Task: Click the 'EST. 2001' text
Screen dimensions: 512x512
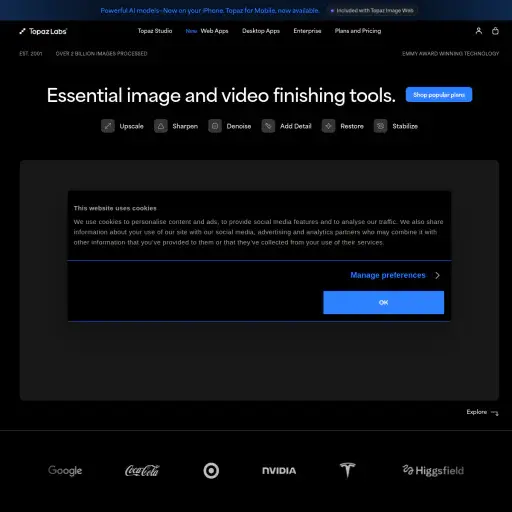Action: tap(31, 54)
